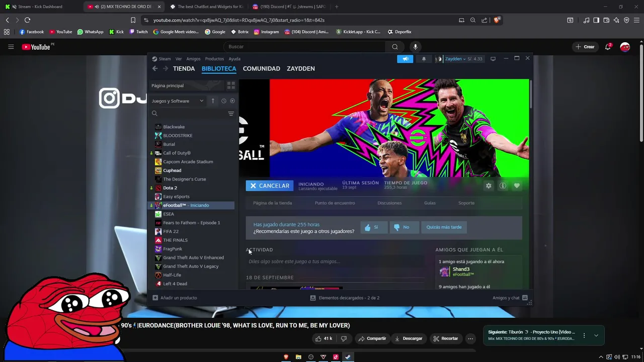Open Twitch bookmark in bookmarks bar

pyautogui.click(x=138, y=32)
